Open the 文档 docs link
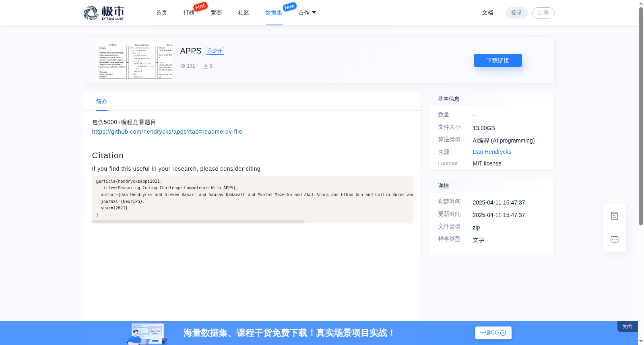644x345 pixels. point(487,13)
